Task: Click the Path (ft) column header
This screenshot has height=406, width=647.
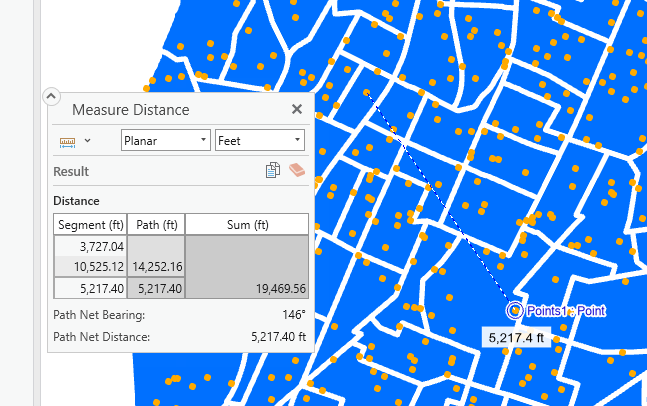Action: pos(156,224)
